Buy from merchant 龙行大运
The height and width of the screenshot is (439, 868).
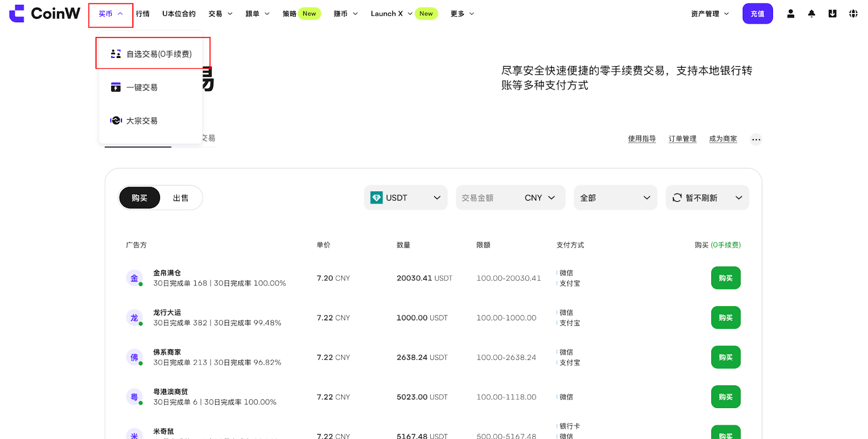726,318
